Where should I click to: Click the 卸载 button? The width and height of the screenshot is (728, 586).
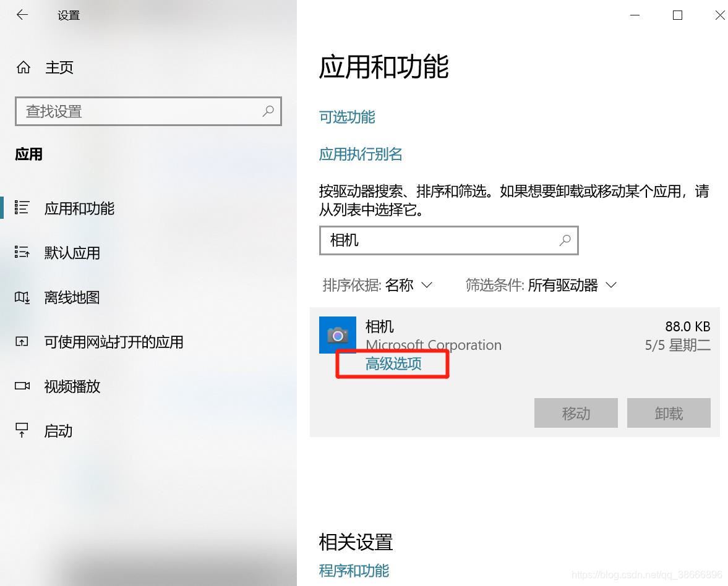pos(669,413)
